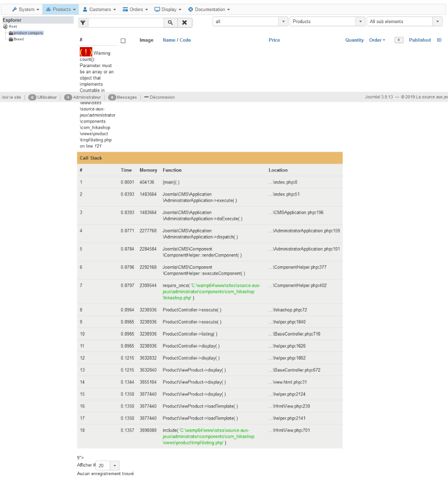Image resolution: width=448 pixels, height=480 pixels.
Task: Click the Utilisateur status counter
Action: (x=43, y=97)
